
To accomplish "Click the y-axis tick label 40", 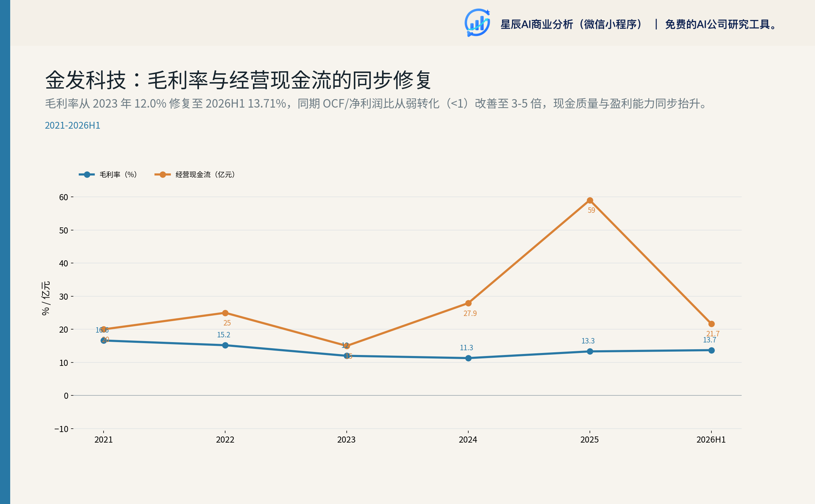I will pos(64,263).
